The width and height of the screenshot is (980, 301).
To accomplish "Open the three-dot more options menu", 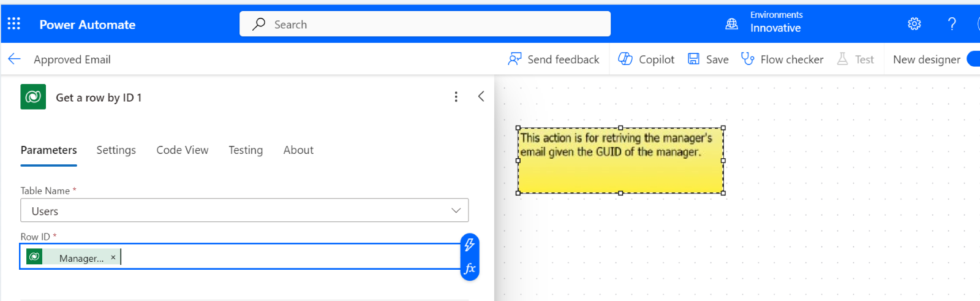I will [x=456, y=97].
